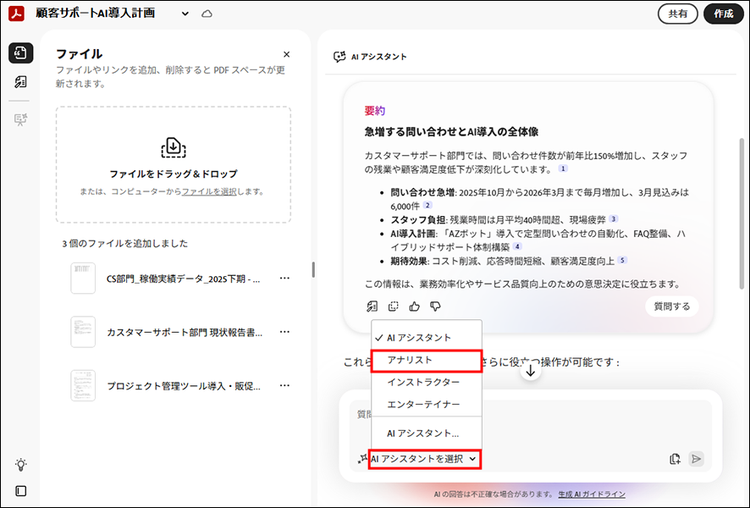Open the AI アシスタントを選択 dropdown
The width and height of the screenshot is (750, 508).
[424, 459]
